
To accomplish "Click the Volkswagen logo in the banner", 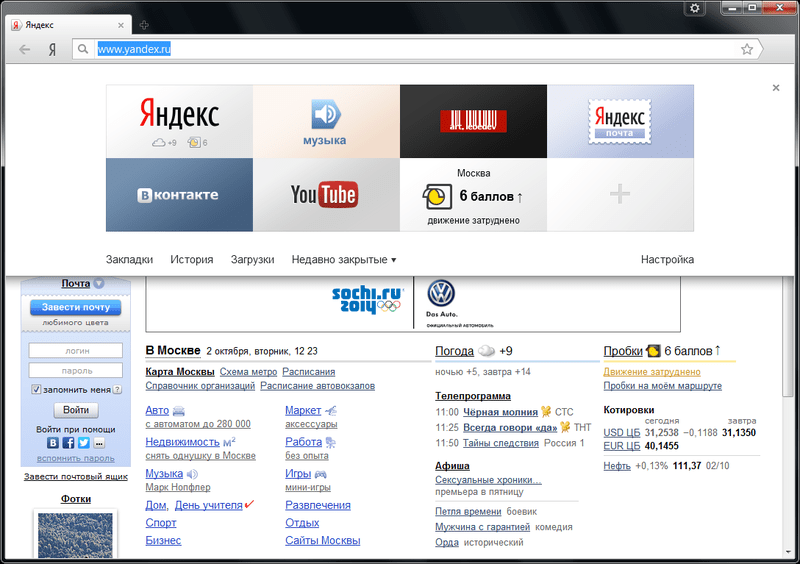I will tap(440, 293).
